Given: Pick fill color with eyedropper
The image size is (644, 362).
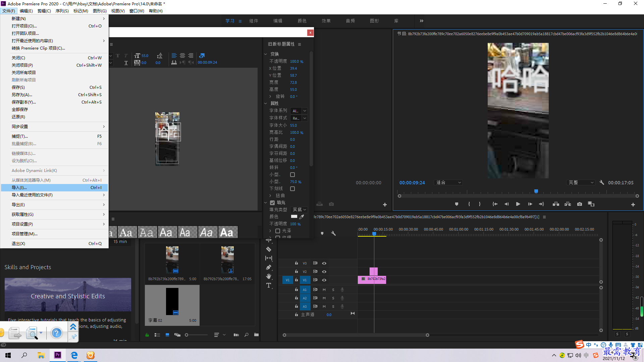Looking at the screenshot, I should click(x=302, y=217).
